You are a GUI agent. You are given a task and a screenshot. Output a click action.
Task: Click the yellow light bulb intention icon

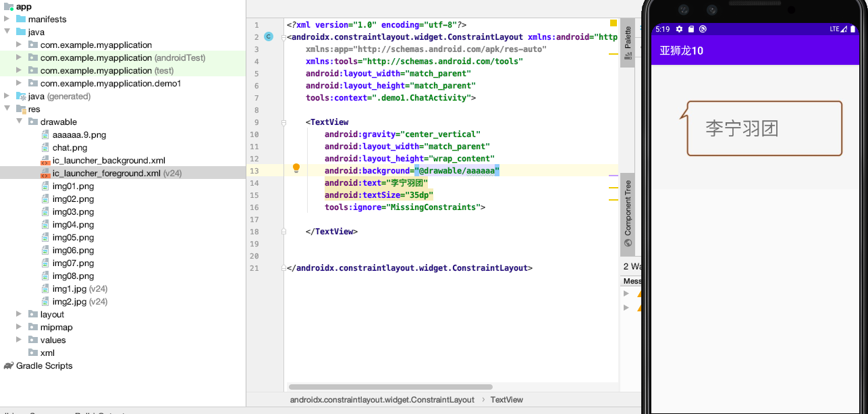coord(296,169)
